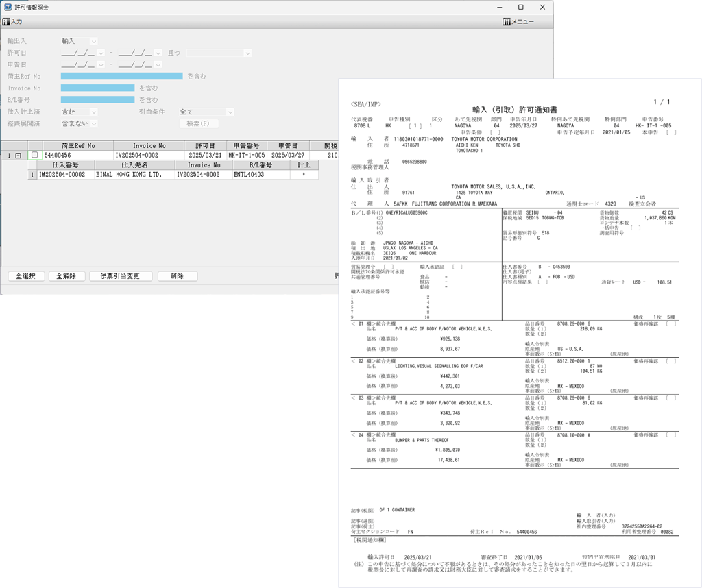Click the 荷主Ref No input field
Viewport: 702px width, 588px height.
pos(121,77)
